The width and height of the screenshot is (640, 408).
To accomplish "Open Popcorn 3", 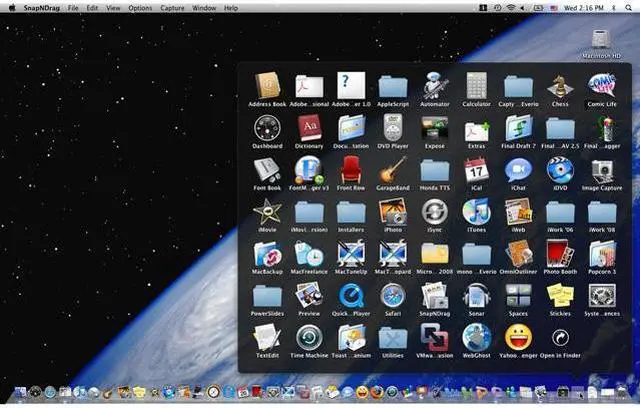I will point(602,254).
